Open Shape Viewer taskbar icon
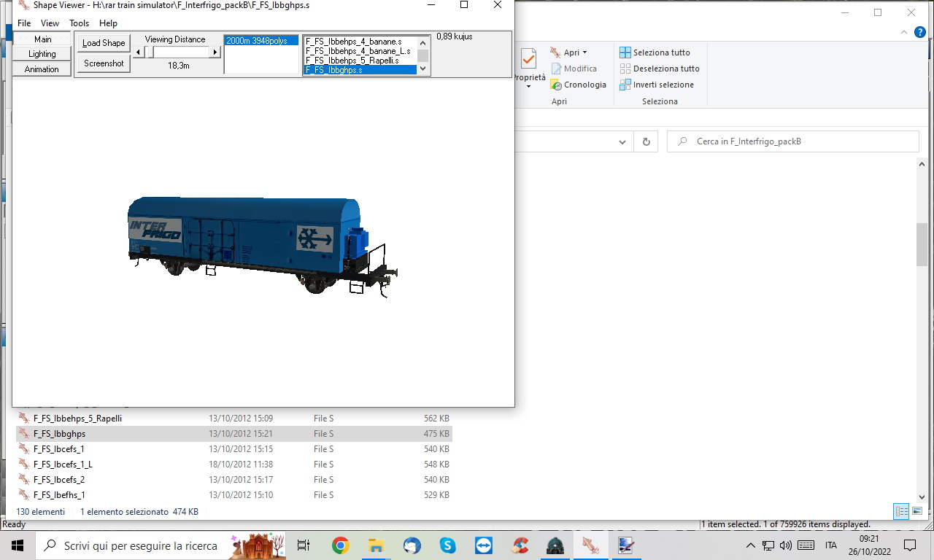The image size is (934, 560). (x=590, y=545)
